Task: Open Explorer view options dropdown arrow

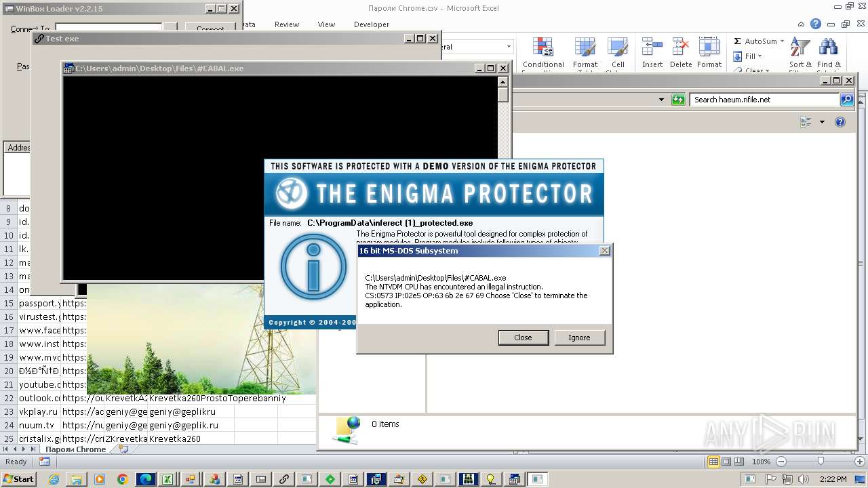Action: point(822,122)
